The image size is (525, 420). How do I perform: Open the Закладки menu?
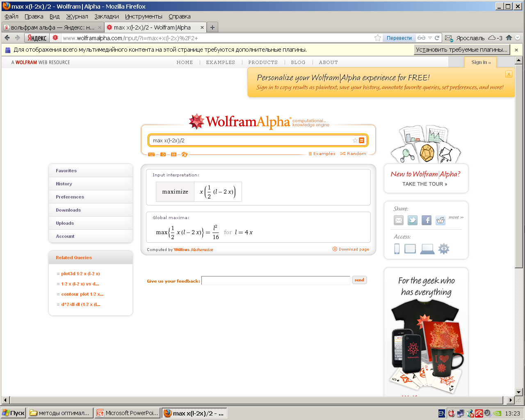coord(107,16)
